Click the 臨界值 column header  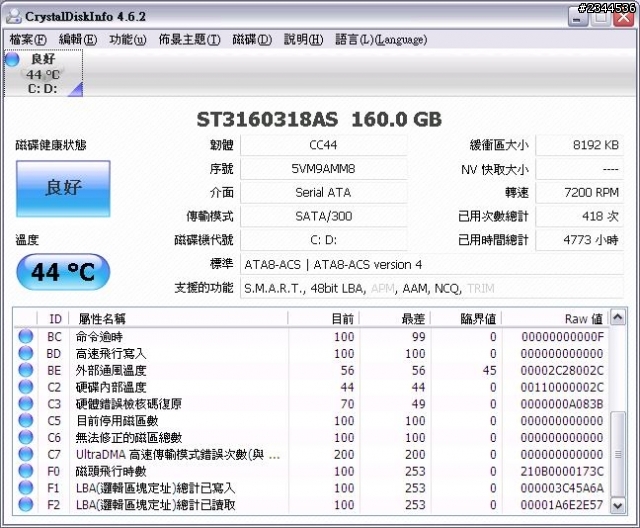466,319
